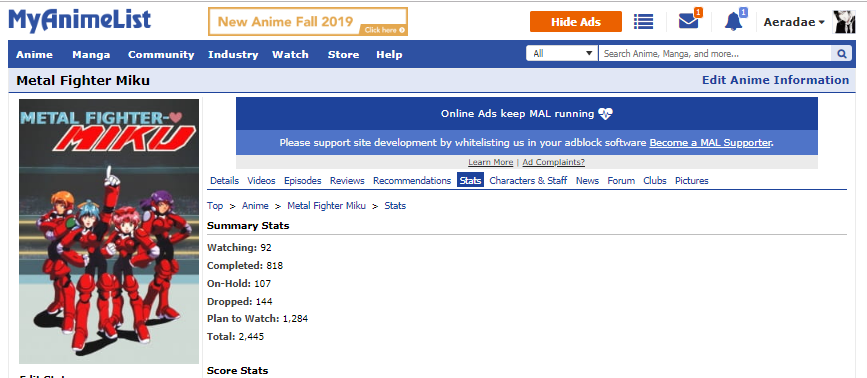Click the heart icon in ad banner
The image size is (867, 378).
pyautogui.click(x=605, y=114)
